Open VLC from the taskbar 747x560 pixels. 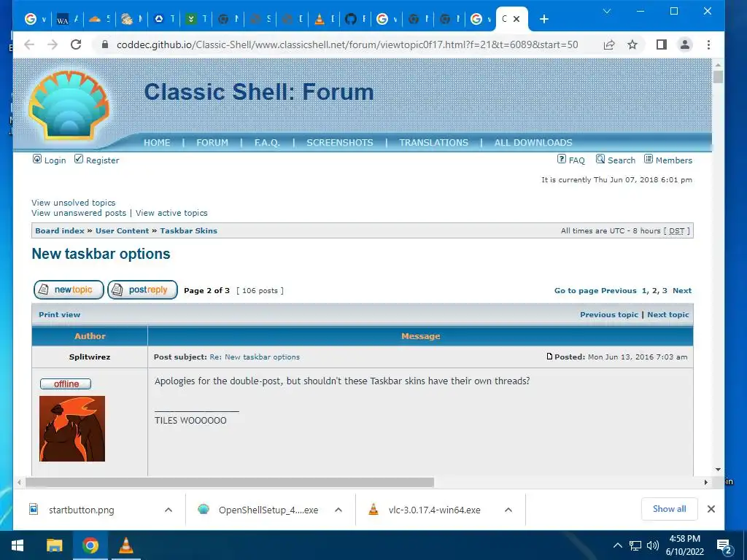125,545
